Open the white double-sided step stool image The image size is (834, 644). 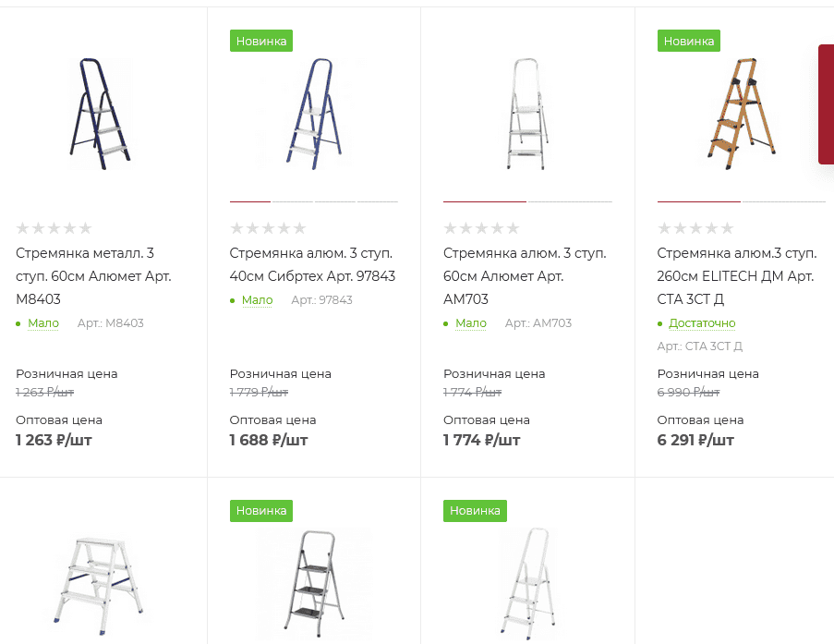[99, 586]
